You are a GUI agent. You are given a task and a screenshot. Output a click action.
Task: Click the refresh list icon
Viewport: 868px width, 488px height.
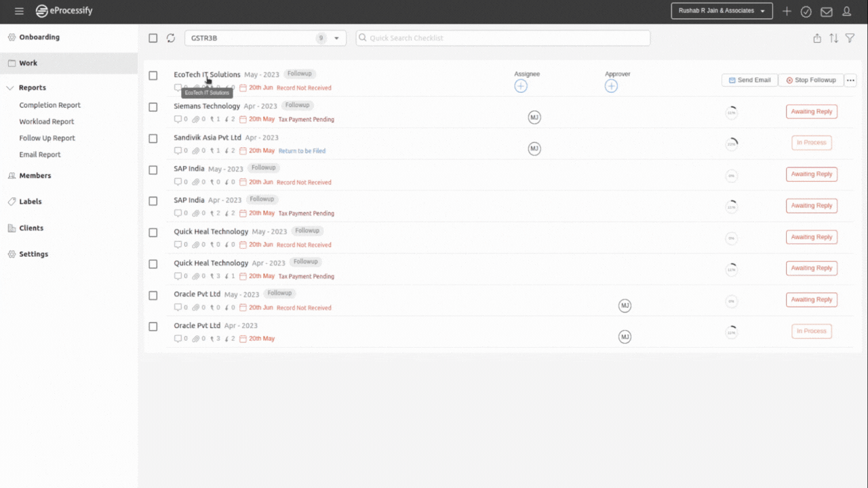pos(171,38)
